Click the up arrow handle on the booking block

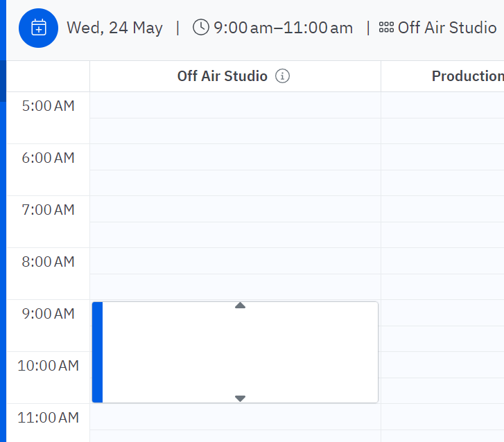240,306
